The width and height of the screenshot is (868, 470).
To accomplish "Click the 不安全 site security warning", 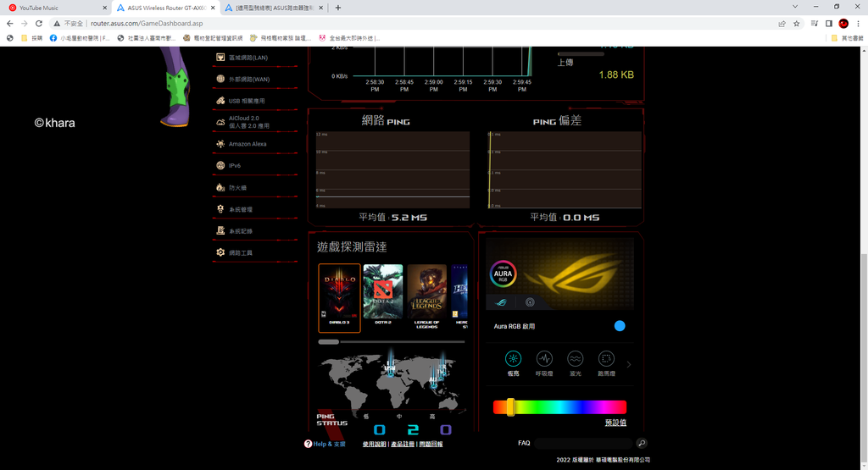I will coord(69,23).
